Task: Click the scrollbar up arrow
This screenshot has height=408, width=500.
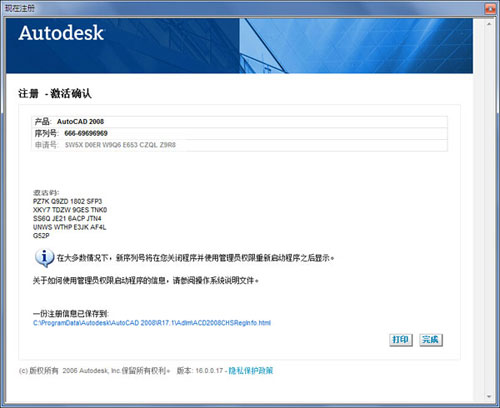Action: pyautogui.click(x=489, y=24)
